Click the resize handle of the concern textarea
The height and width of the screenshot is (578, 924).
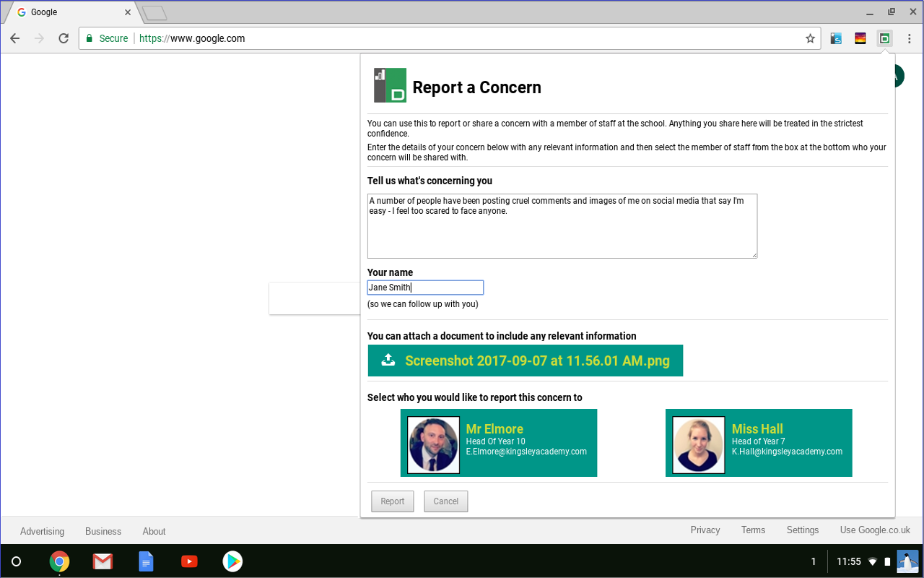(754, 254)
